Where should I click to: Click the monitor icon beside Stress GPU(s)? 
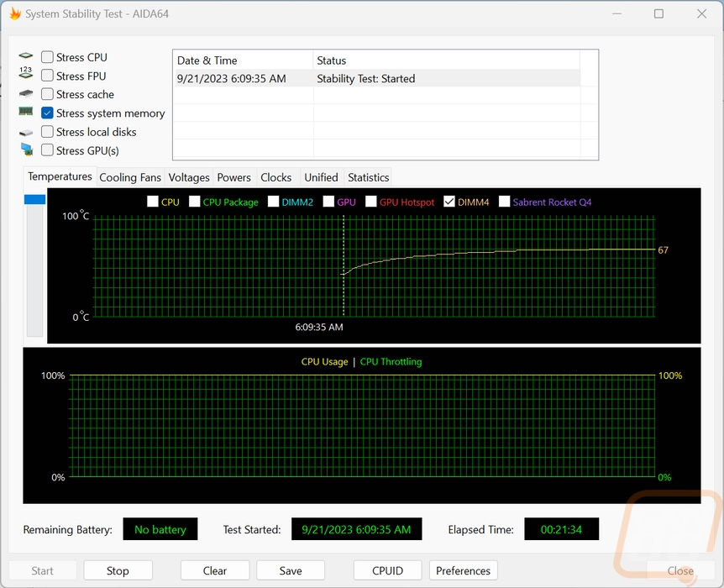[27, 150]
